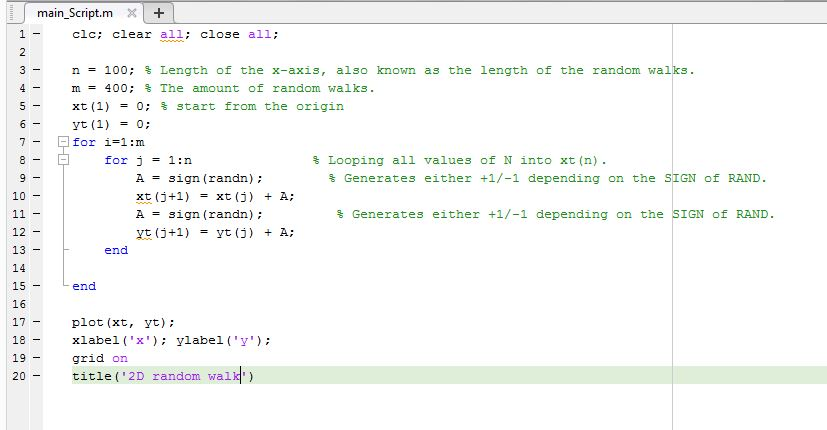The height and width of the screenshot is (430, 827).
Task: Click 'n = 100;' assignment
Action: pos(103,70)
